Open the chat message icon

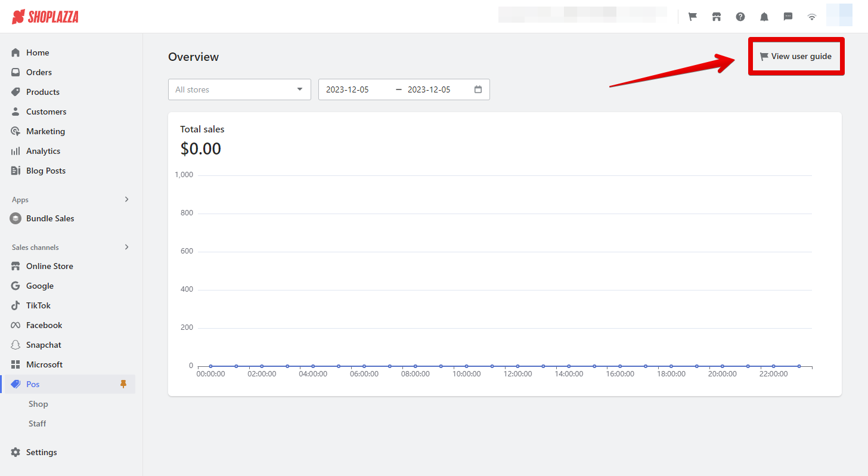(x=788, y=17)
